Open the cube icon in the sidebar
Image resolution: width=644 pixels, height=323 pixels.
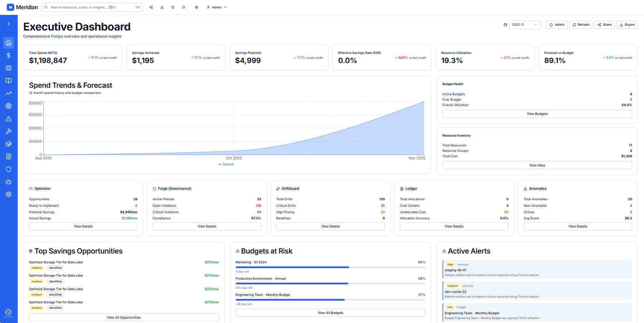tap(9, 144)
